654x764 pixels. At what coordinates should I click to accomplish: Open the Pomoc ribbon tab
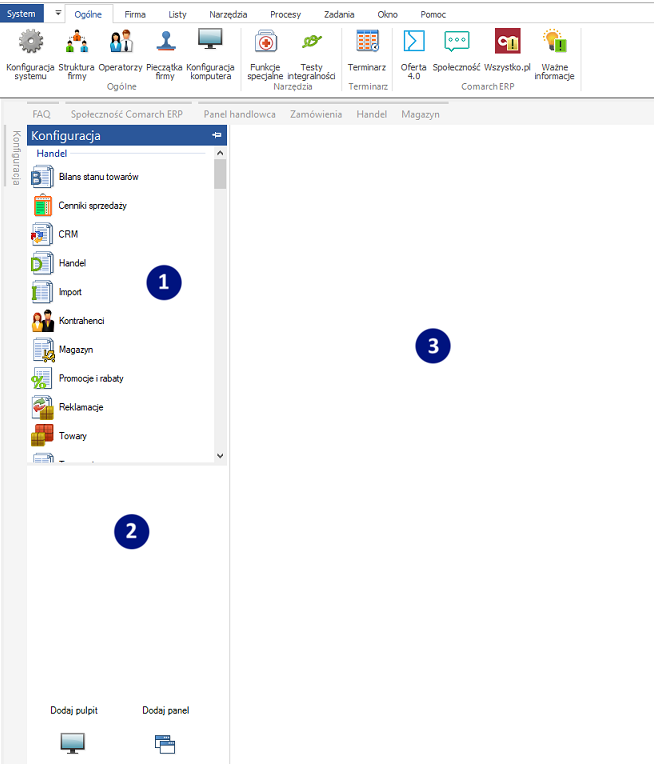[x=433, y=15]
